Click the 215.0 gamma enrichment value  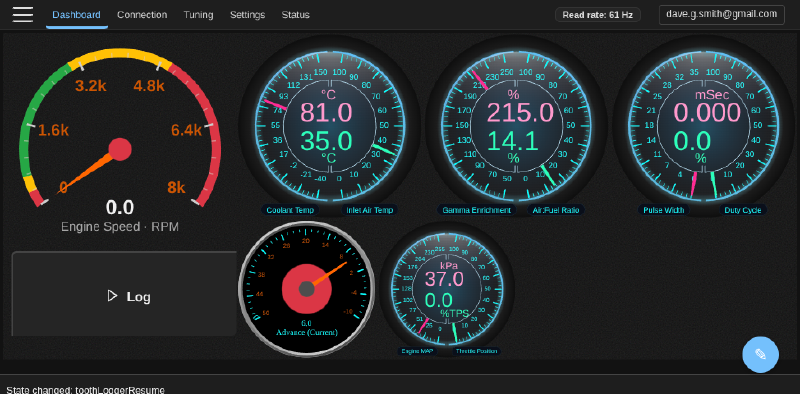click(520, 113)
